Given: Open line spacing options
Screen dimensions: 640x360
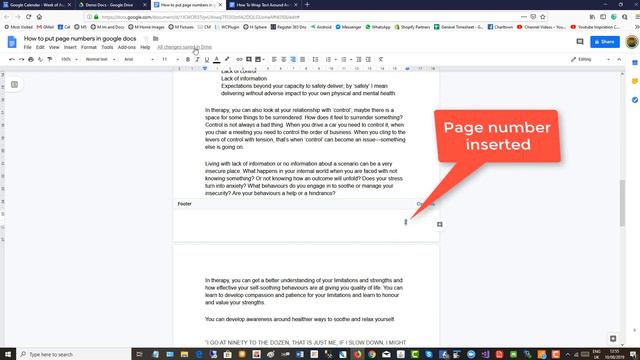Looking at the screenshot, I should pos(315,60).
